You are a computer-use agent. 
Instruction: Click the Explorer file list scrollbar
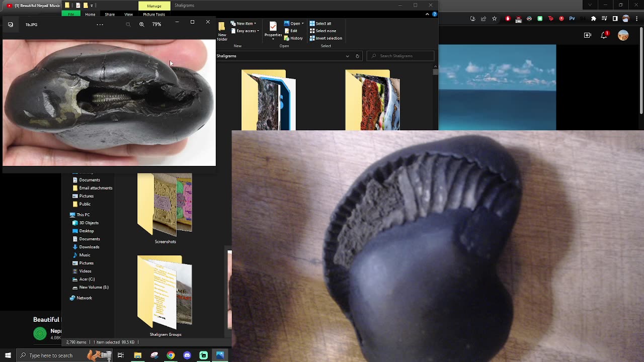(435, 72)
